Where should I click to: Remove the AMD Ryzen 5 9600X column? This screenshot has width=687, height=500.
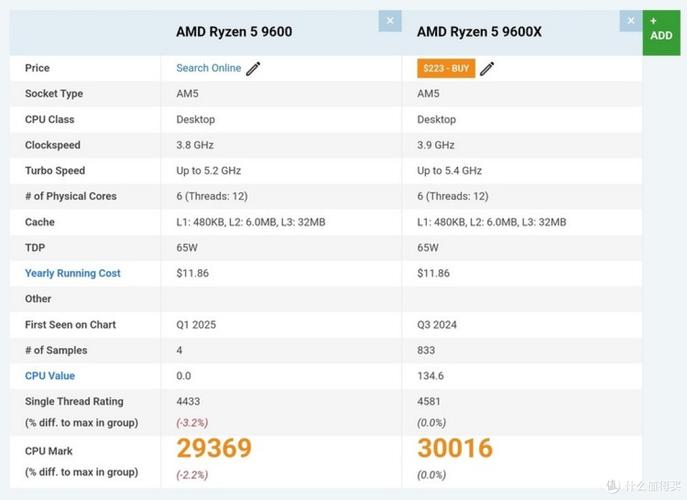pos(630,21)
